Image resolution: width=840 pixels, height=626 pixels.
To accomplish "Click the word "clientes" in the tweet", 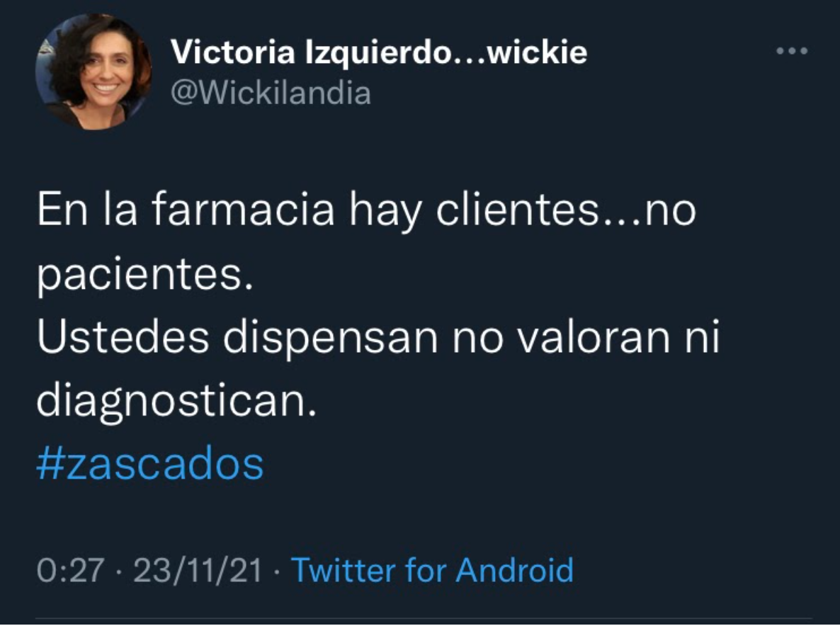I will coord(518,210).
